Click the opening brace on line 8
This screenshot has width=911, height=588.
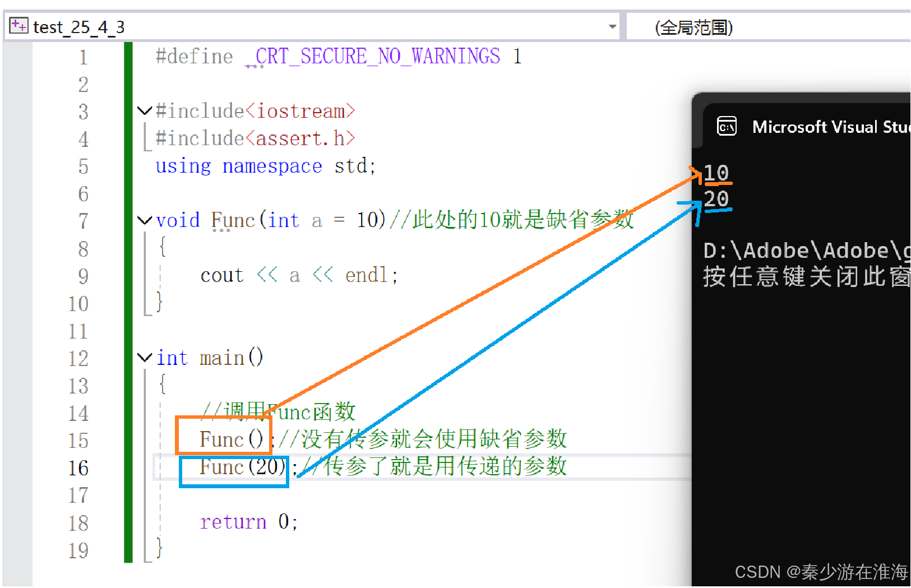pos(163,247)
